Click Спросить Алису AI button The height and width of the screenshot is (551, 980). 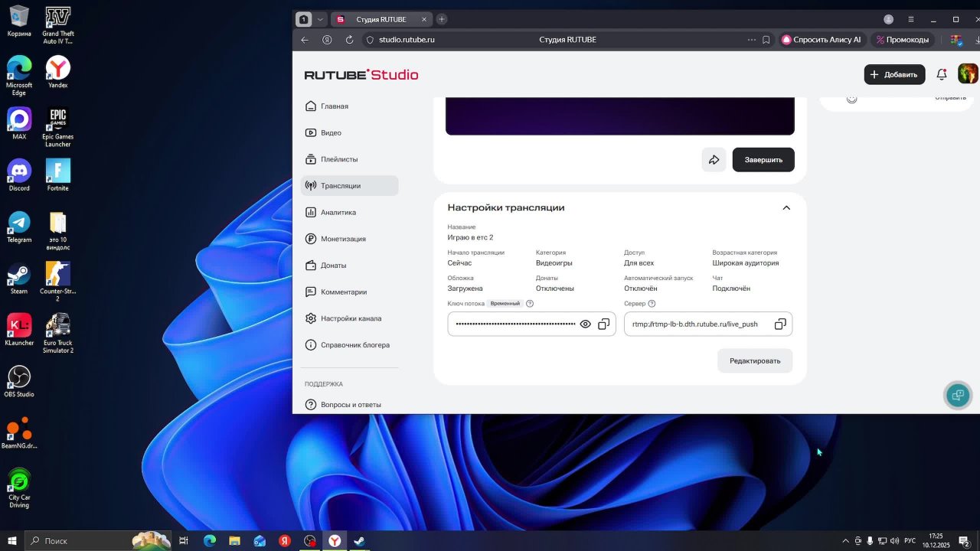click(822, 40)
